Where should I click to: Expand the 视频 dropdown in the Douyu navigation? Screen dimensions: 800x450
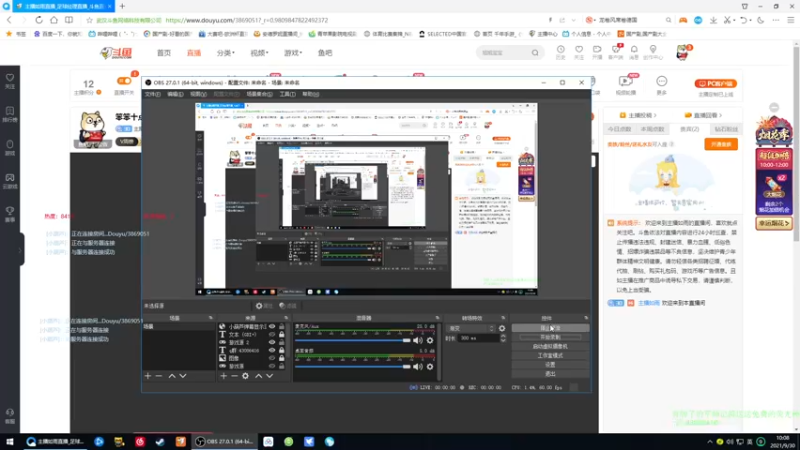259,53
